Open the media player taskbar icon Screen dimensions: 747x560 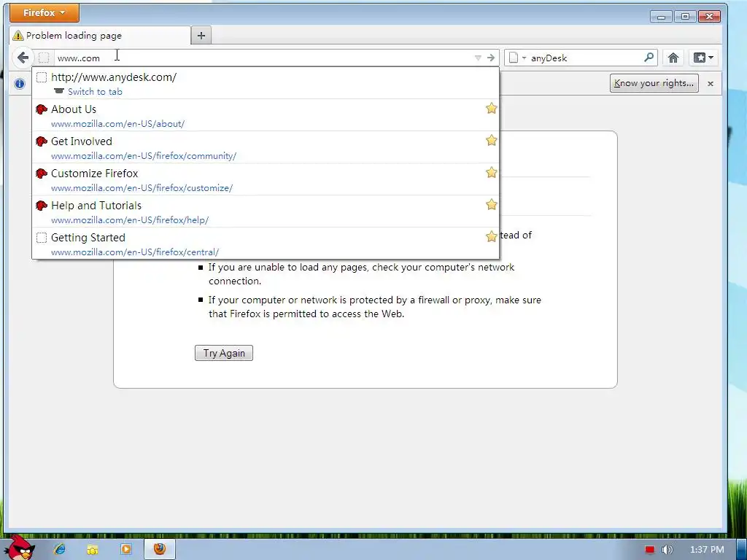pos(125,549)
